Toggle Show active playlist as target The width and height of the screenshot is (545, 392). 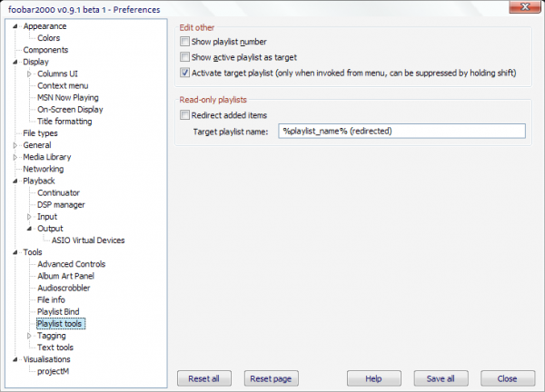[x=186, y=57]
